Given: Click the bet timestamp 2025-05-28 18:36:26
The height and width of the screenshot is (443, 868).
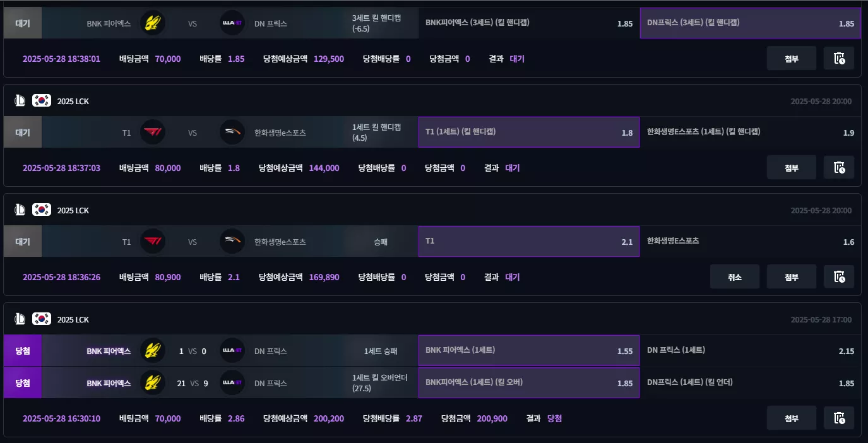Looking at the screenshot, I should pyautogui.click(x=61, y=277).
